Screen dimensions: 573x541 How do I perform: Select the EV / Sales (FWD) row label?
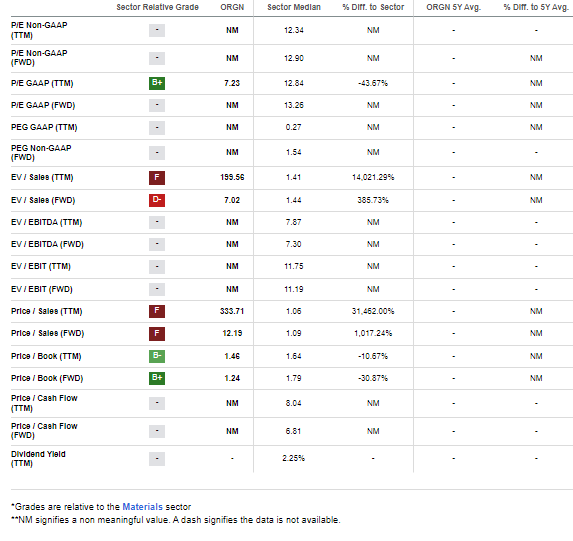[x=43, y=200]
